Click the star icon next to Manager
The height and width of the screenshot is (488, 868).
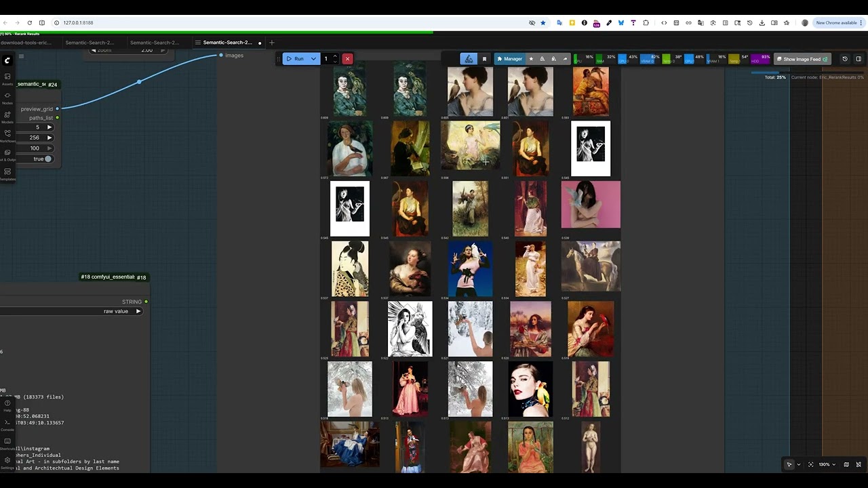click(531, 59)
